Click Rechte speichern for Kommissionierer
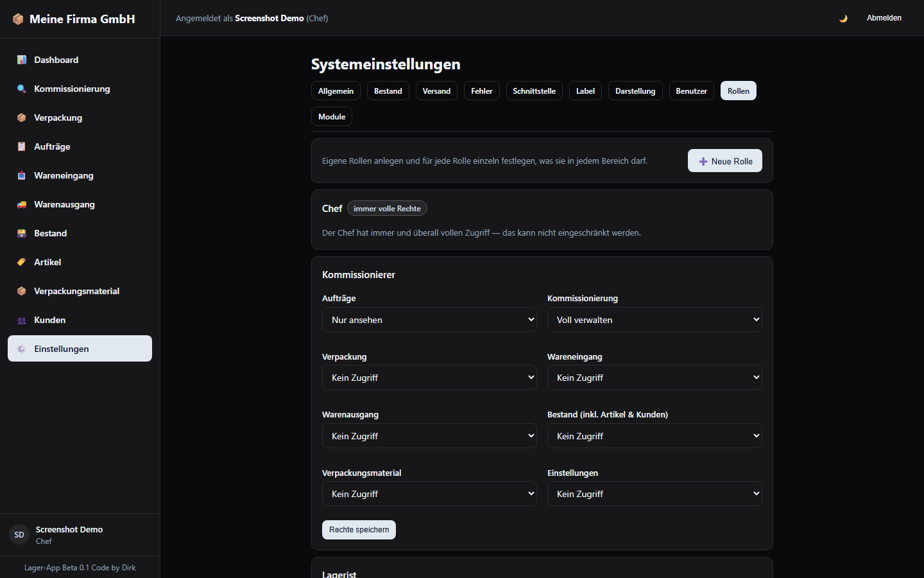Viewport: 924px width, 578px height. pos(359,530)
